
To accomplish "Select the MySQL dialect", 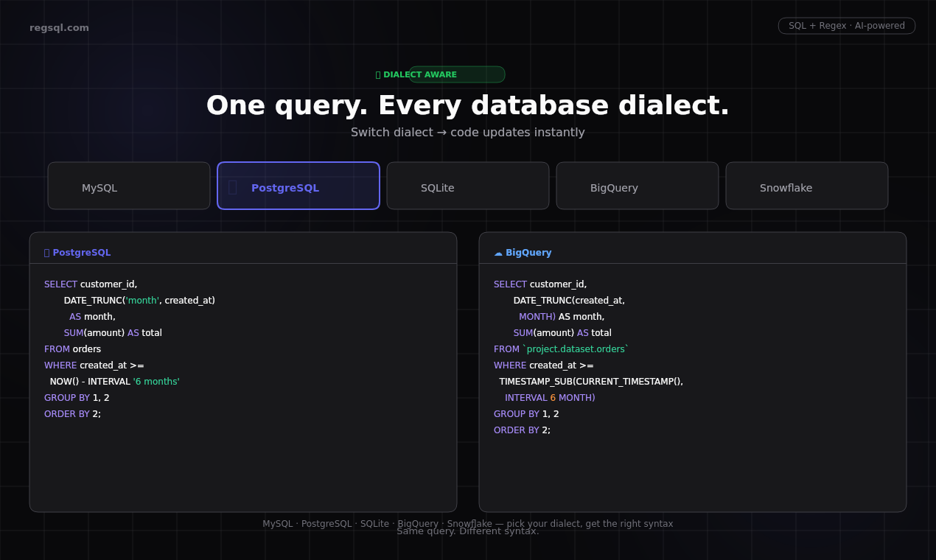I will coord(128,186).
